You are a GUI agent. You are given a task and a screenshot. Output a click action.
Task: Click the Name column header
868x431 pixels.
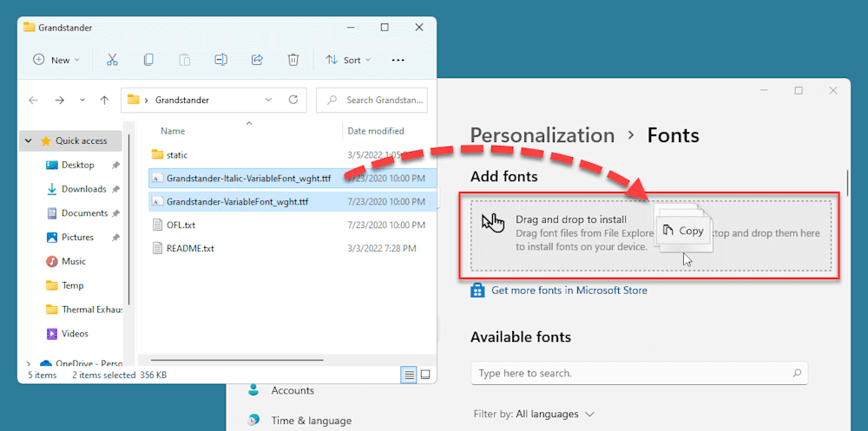coord(173,131)
